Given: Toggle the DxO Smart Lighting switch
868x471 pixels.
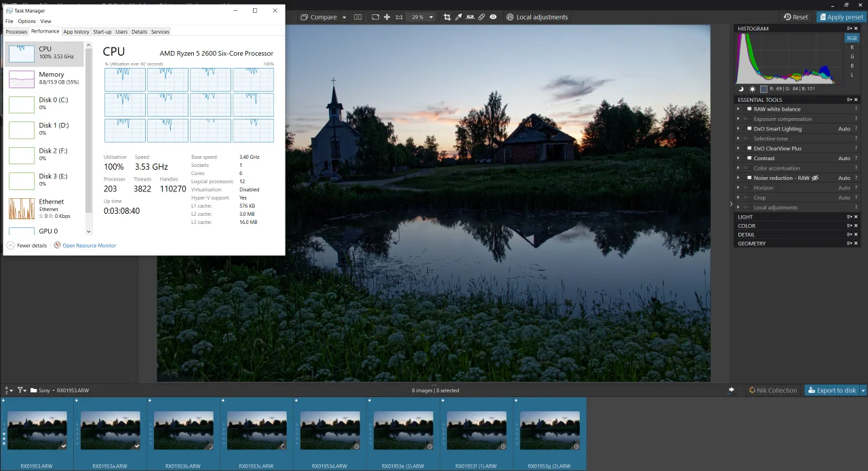Looking at the screenshot, I should tap(749, 128).
